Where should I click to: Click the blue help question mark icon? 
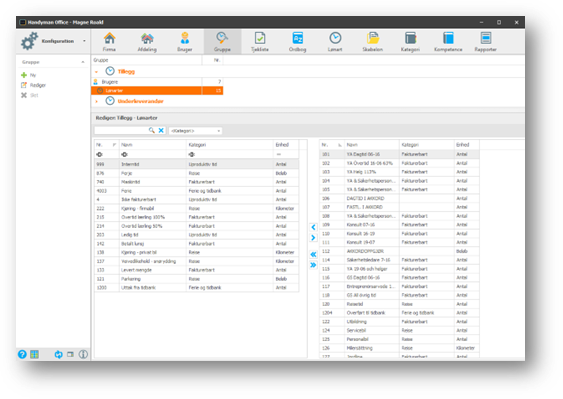tap(22, 354)
